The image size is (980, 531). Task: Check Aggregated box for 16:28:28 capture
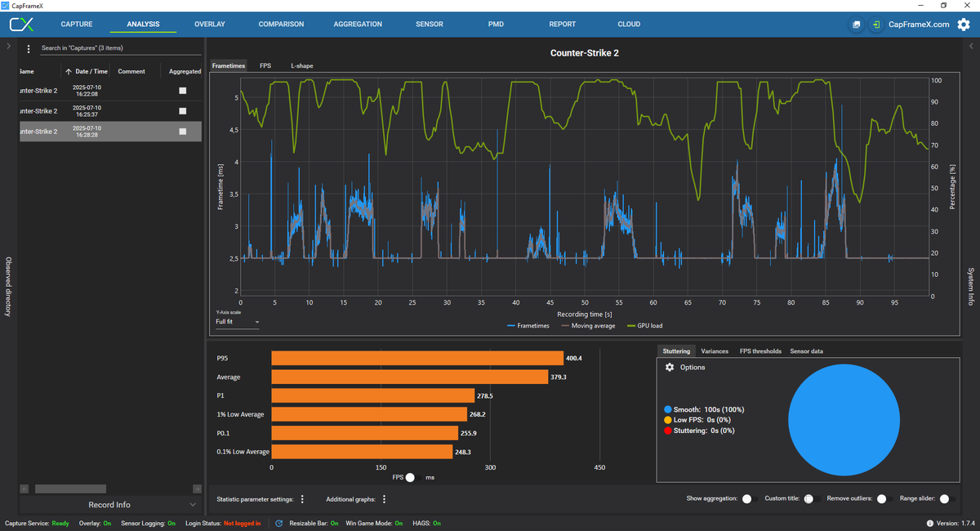(x=183, y=132)
